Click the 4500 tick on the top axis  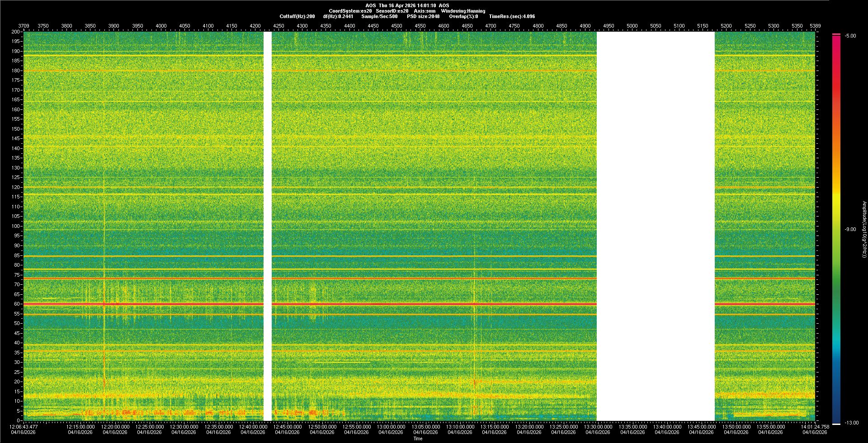pyautogui.click(x=396, y=26)
